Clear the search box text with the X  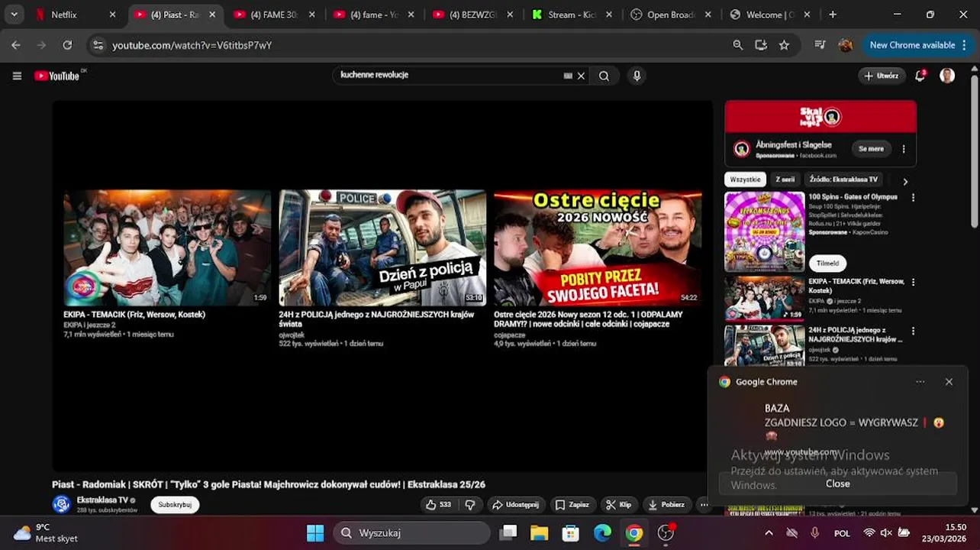(581, 76)
